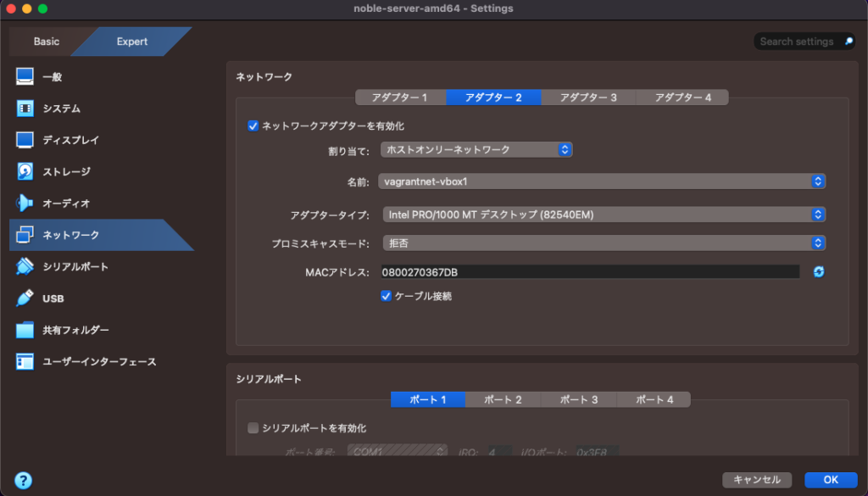The image size is (868, 496).
Task: Regenerate the MAC address with refresh icon
Action: point(819,272)
